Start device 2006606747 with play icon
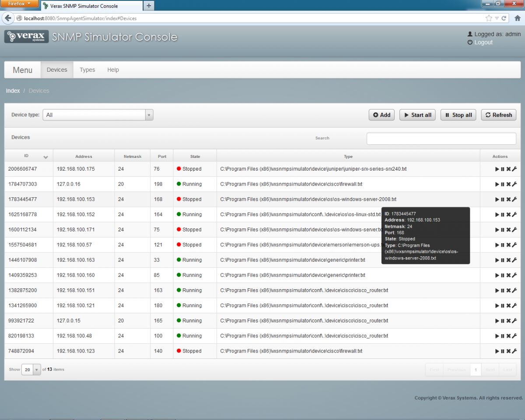This screenshot has height=420, width=525. pos(497,169)
